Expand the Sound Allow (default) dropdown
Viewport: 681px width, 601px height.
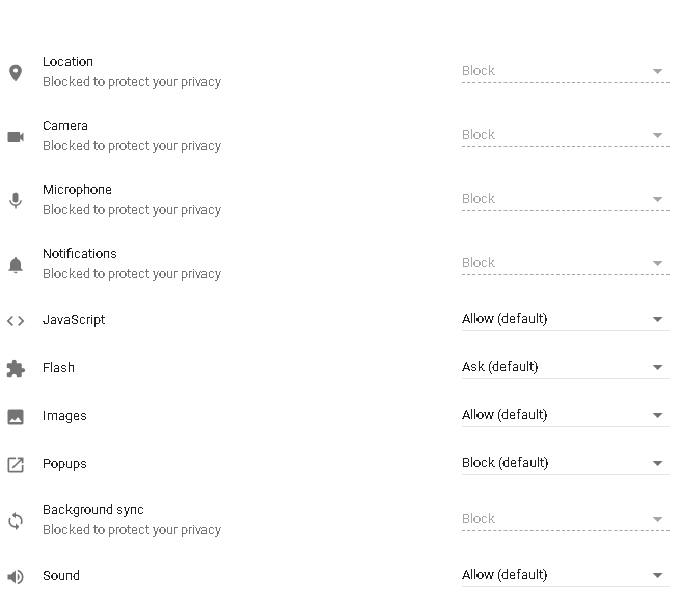[565, 575]
